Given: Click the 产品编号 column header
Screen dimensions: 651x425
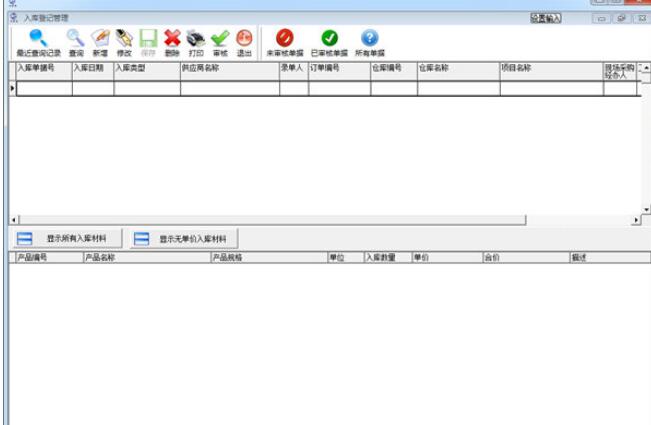Looking at the screenshot, I should click(x=49, y=257).
